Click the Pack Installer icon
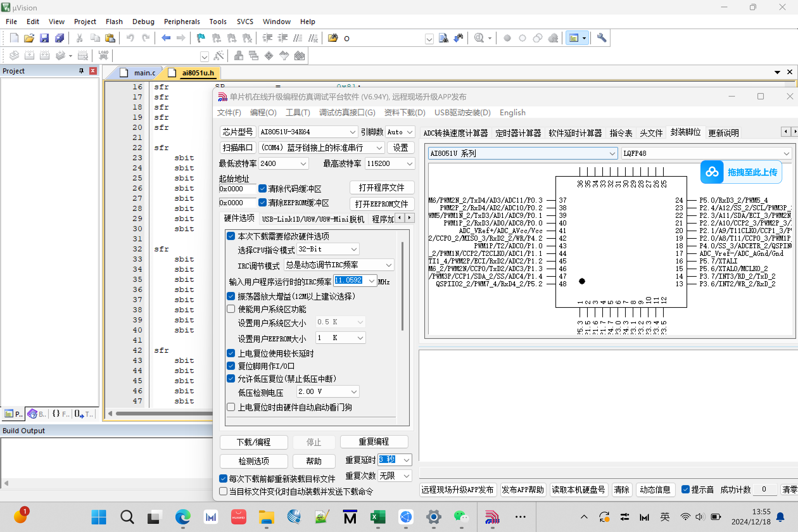 click(299, 55)
